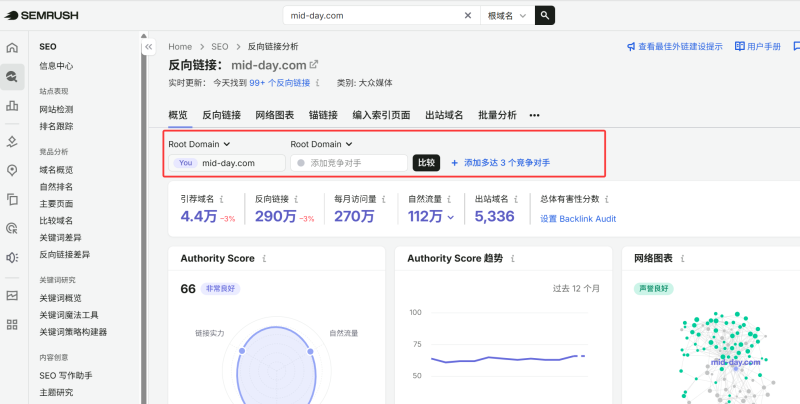
Task: Open 排名跟踪 in sidebar
Action: click(x=56, y=126)
